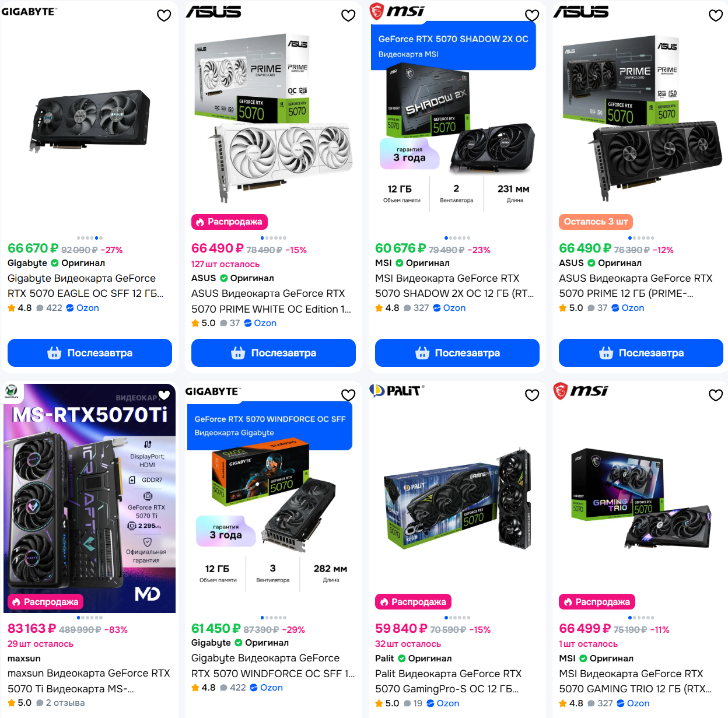This screenshot has height=718, width=728.
Task: Click heart icon on Palit GamingPro-S card
Action: pyautogui.click(x=532, y=395)
